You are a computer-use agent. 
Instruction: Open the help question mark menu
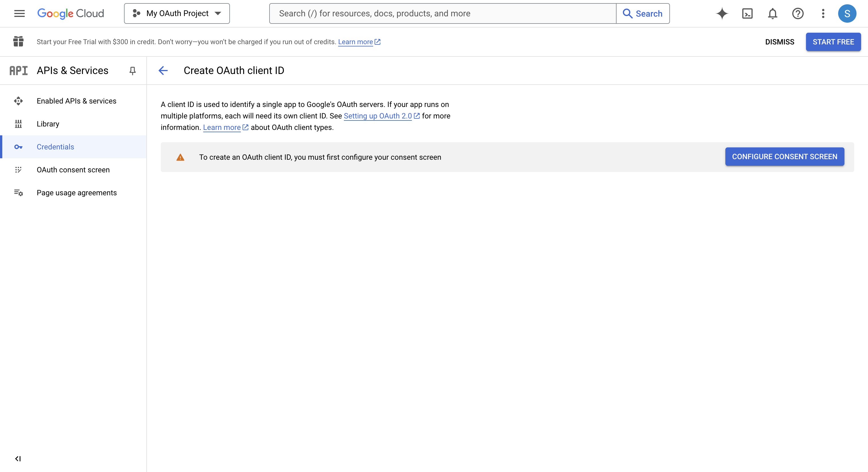click(798, 13)
